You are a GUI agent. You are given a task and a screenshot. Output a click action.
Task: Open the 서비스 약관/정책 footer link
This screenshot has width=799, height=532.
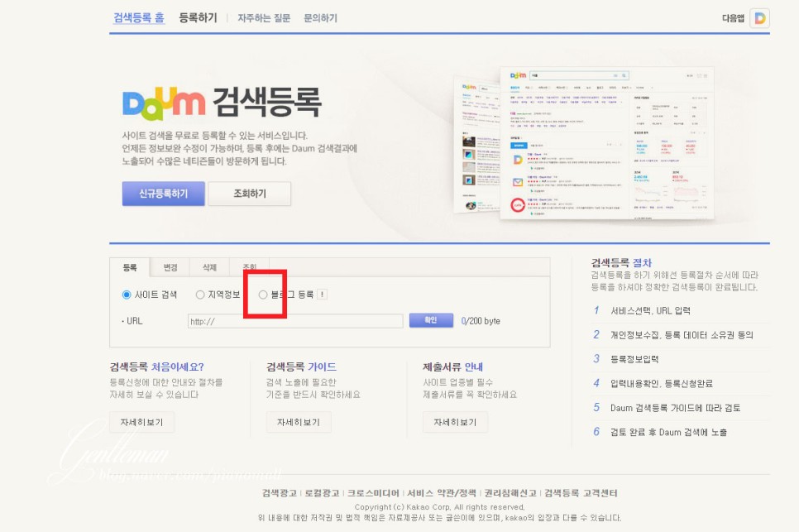[442, 493]
